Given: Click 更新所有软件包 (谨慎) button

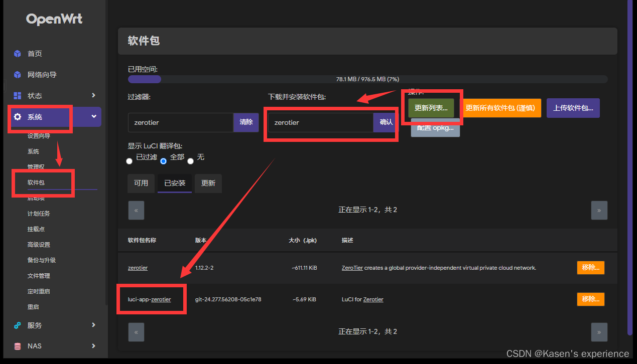Looking at the screenshot, I should (500, 108).
